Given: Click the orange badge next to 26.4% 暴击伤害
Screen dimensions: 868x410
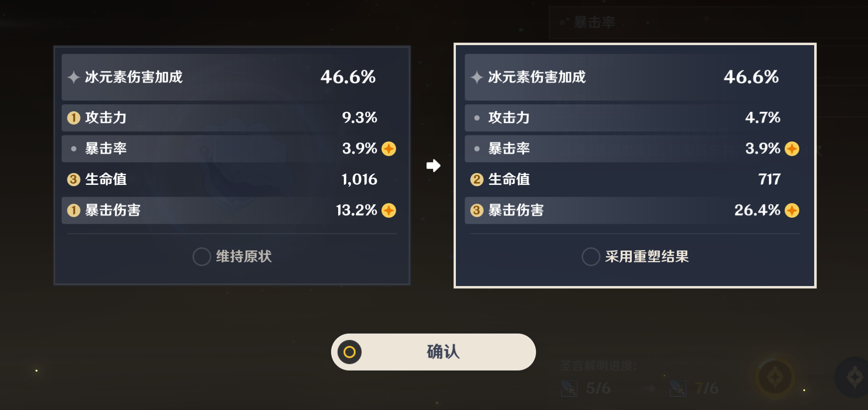Looking at the screenshot, I should pyautogui.click(x=792, y=211).
